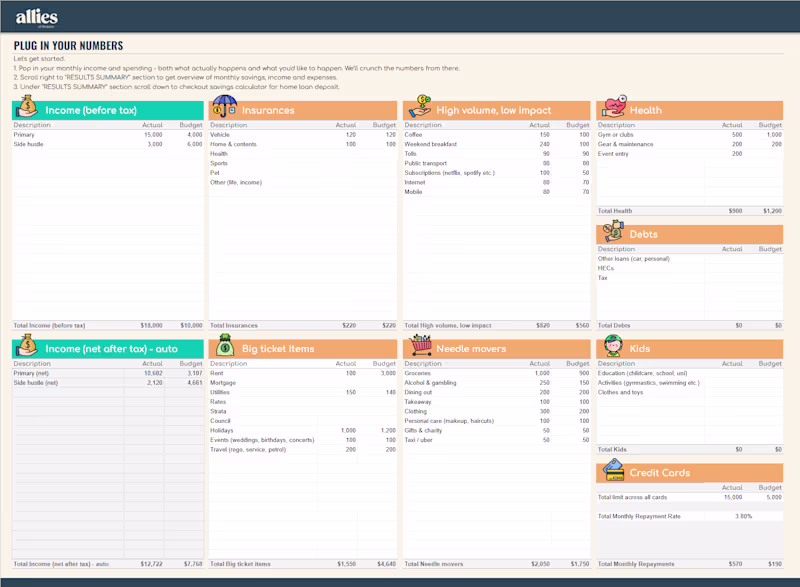Screen dimensions: 800x587
Task: Click the Dining out actual value 200
Action: (544, 392)
